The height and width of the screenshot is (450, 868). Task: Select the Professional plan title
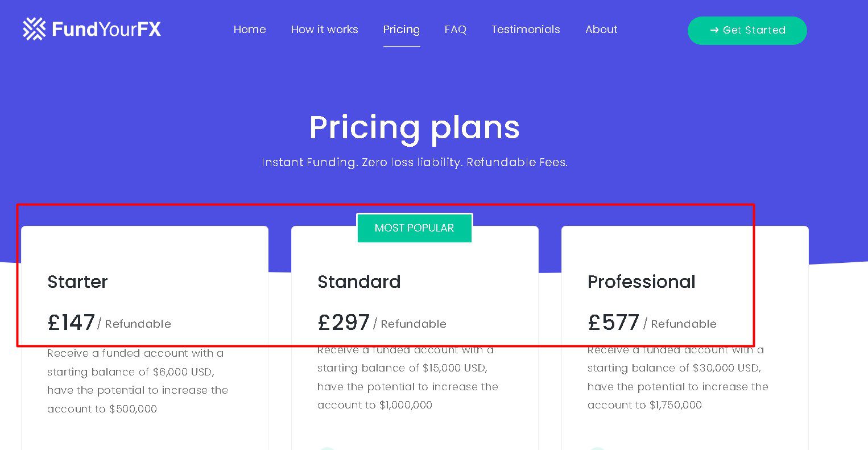tap(642, 282)
